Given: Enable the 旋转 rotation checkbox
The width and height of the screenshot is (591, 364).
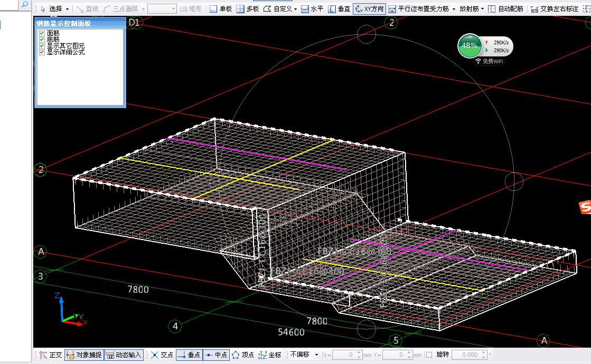Looking at the screenshot, I should tap(429, 355).
